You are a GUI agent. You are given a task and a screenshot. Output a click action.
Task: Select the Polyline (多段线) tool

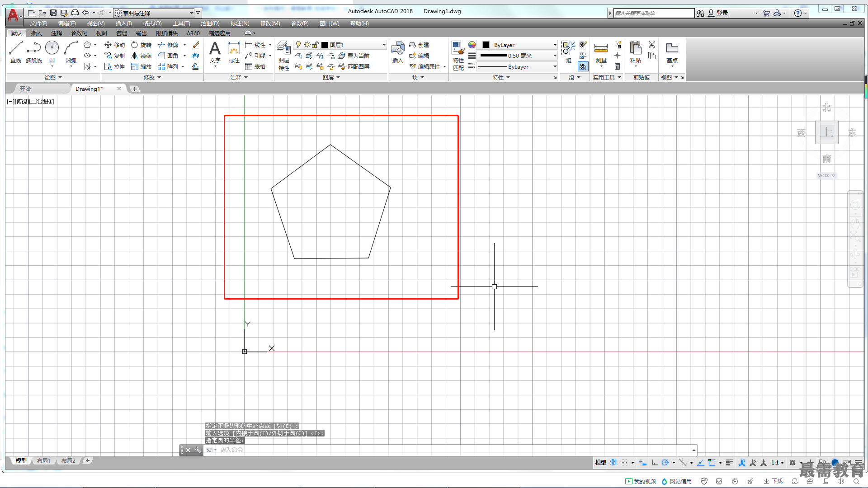click(x=34, y=52)
